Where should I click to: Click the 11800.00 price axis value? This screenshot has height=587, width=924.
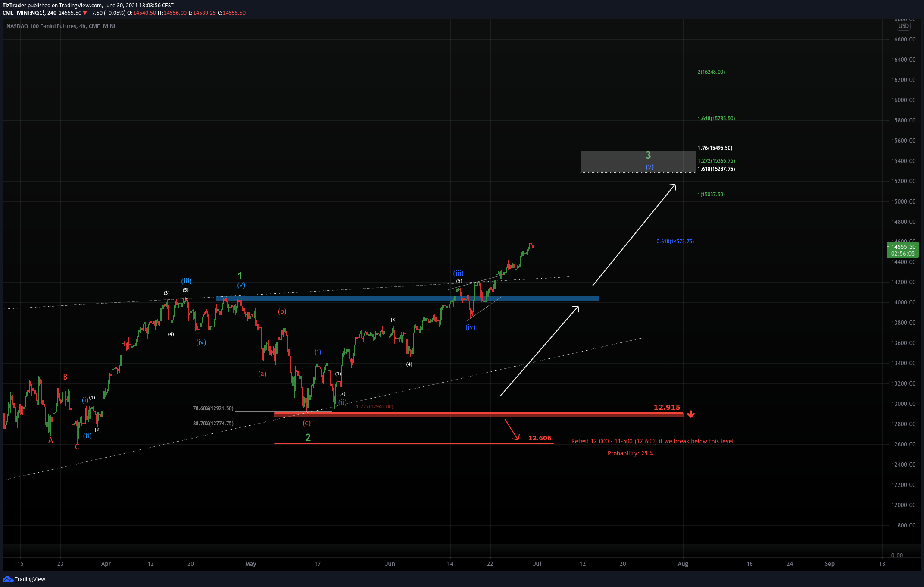point(903,525)
